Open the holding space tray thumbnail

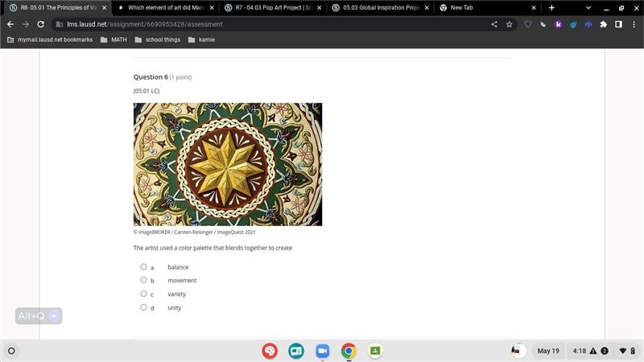click(x=518, y=351)
